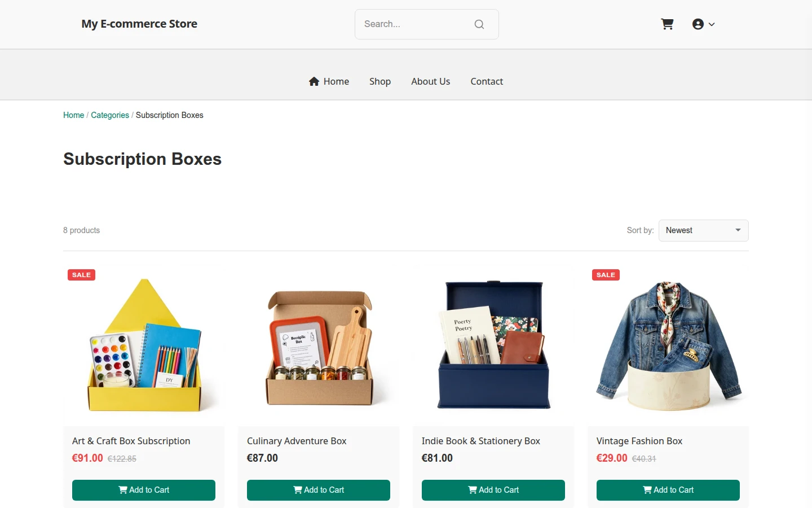
Task: Open the Culinary Adventure Box product image
Action: [319, 345]
